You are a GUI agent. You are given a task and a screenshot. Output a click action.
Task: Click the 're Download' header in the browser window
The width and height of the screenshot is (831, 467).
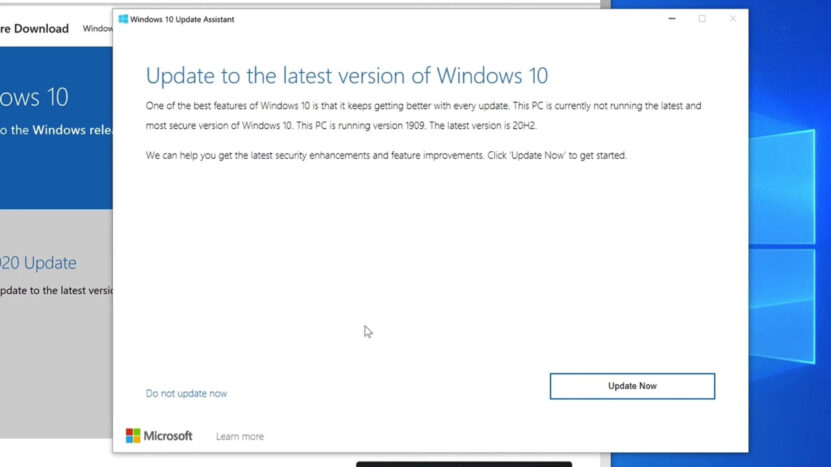pyautogui.click(x=34, y=29)
